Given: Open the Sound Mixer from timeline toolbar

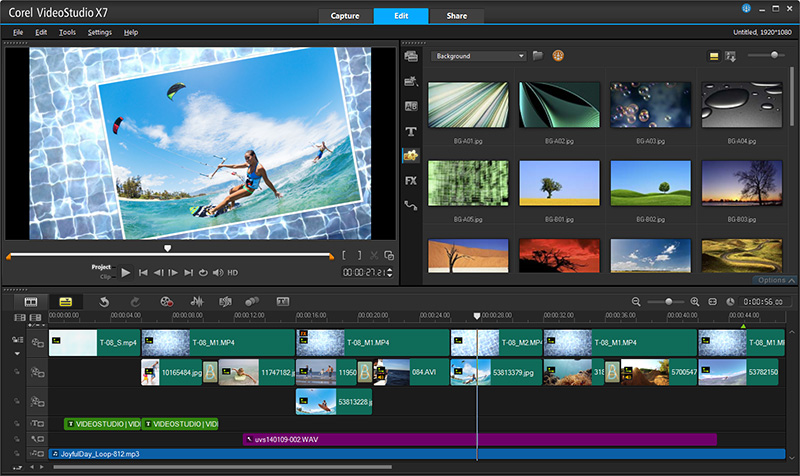Looking at the screenshot, I should (197, 301).
